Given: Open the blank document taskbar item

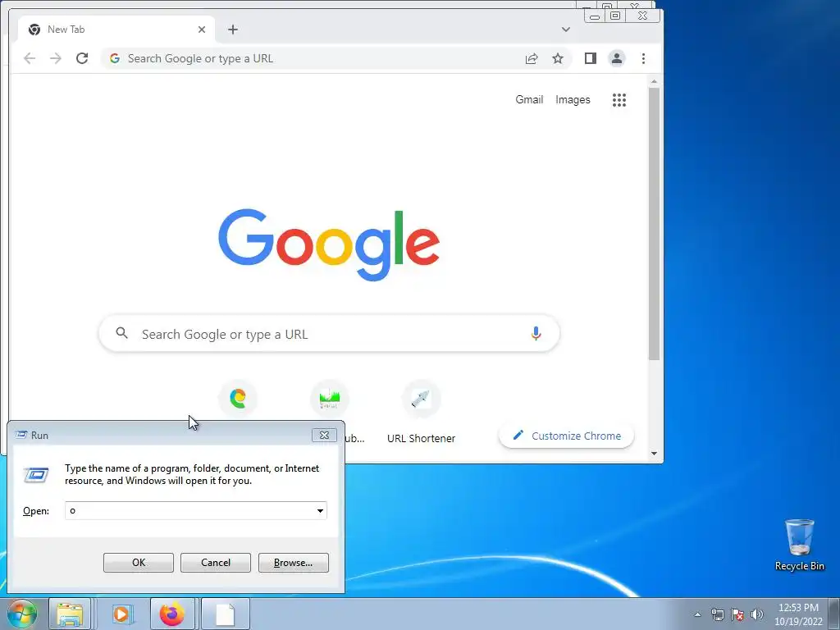Looking at the screenshot, I should click(225, 614).
